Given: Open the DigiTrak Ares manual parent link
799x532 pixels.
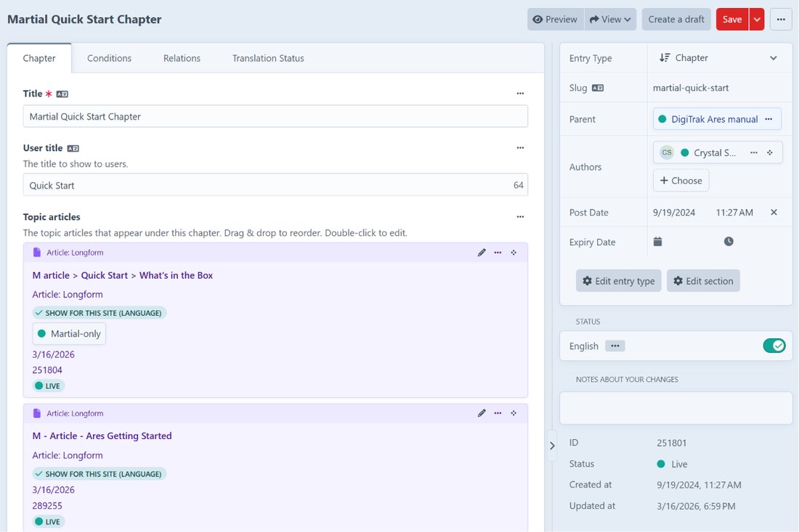Looking at the screenshot, I should pyautogui.click(x=715, y=119).
